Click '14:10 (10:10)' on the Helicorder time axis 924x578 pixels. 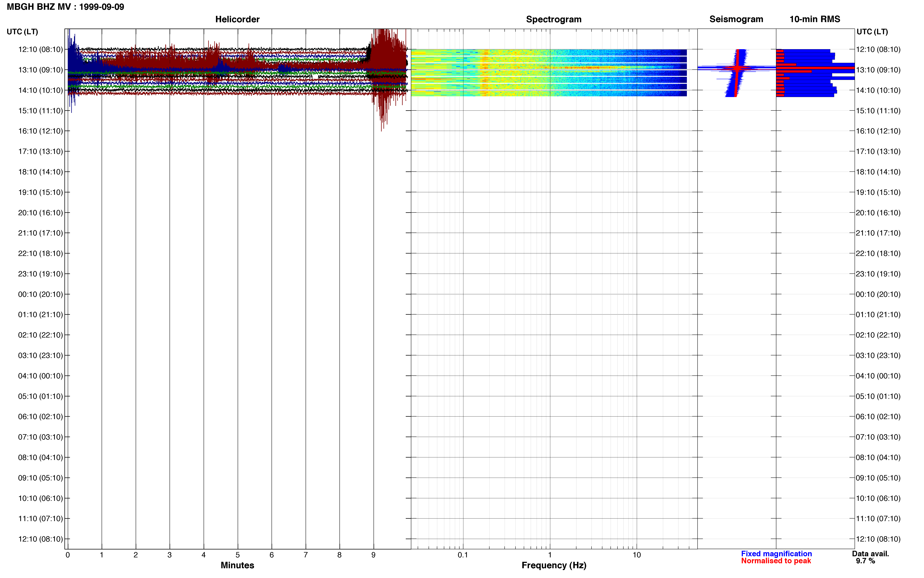pos(41,90)
